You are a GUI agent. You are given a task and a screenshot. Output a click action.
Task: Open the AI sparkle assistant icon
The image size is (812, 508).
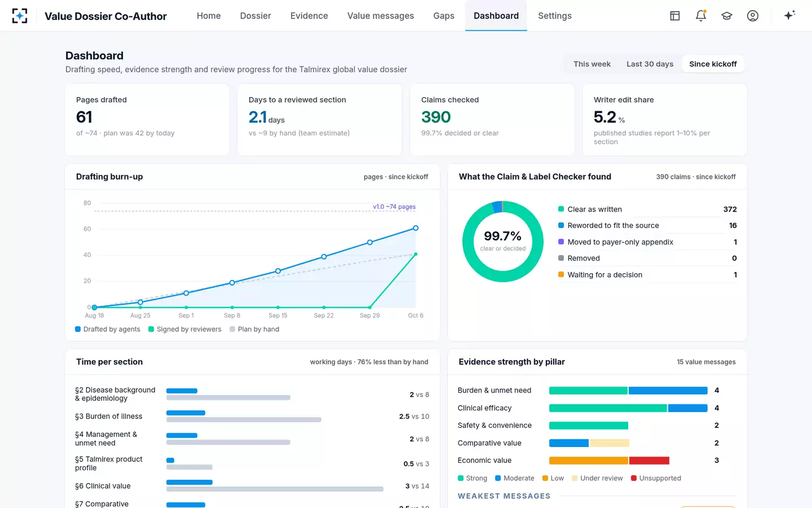[x=789, y=15]
